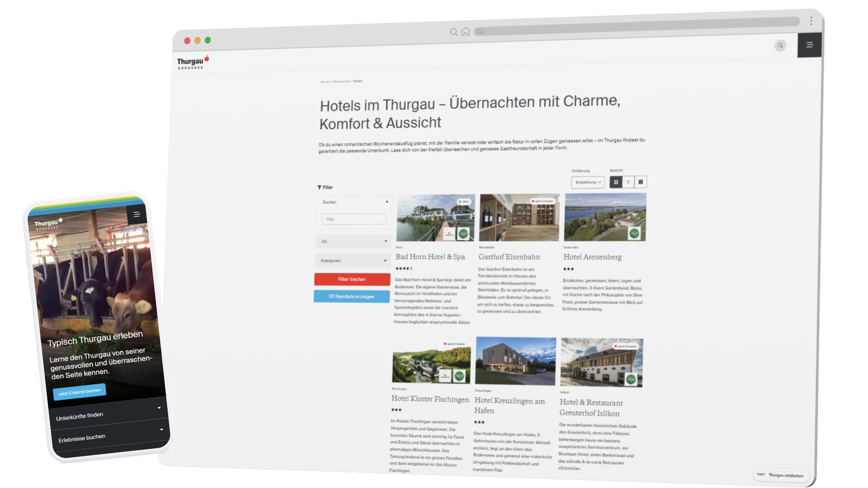This screenshot has width=868, height=488.
Task: Expand the Kategorien filter dropdown
Action: [x=353, y=260]
